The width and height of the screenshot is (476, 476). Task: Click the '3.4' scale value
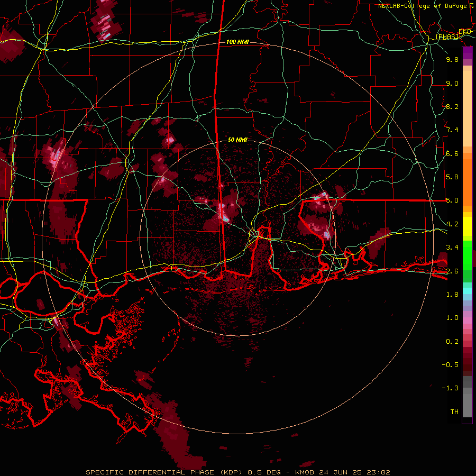452,248
